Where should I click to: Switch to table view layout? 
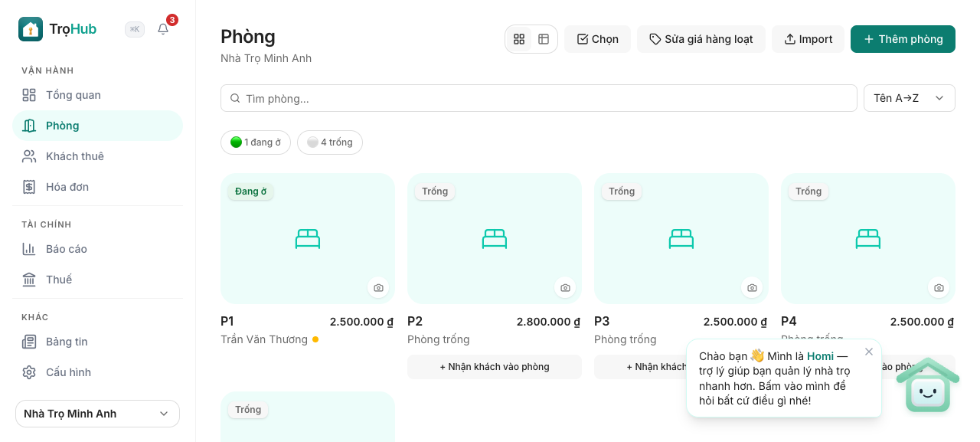pos(544,39)
